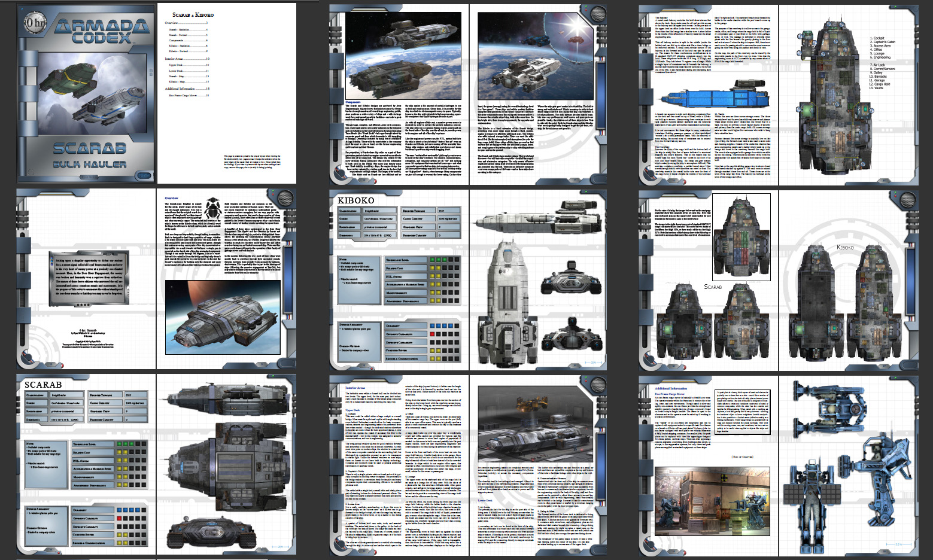Click the Armada Codex title logo

[101, 31]
